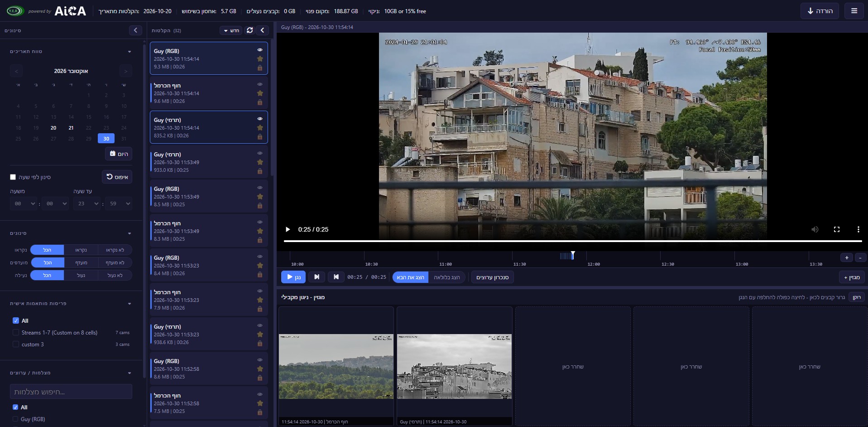Toggle the eye on Guy (RGB) 11:54:14
The width and height of the screenshot is (868, 427).
(x=260, y=50)
